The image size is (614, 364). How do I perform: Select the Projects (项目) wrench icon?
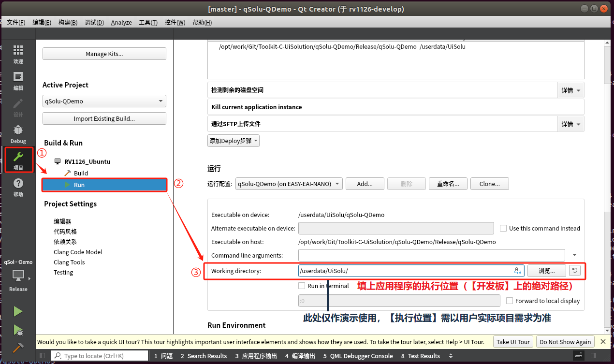tap(18, 160)
